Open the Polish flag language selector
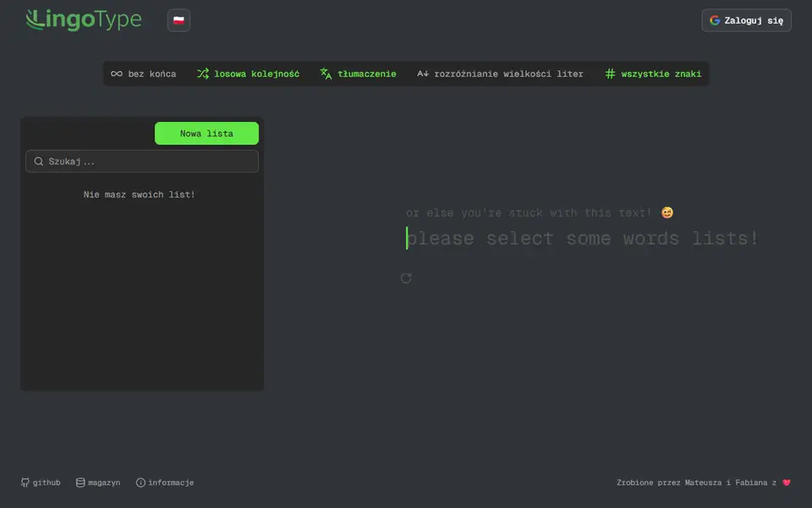The height and width of the screenshot is (508, 812). [x=178, y=20]
